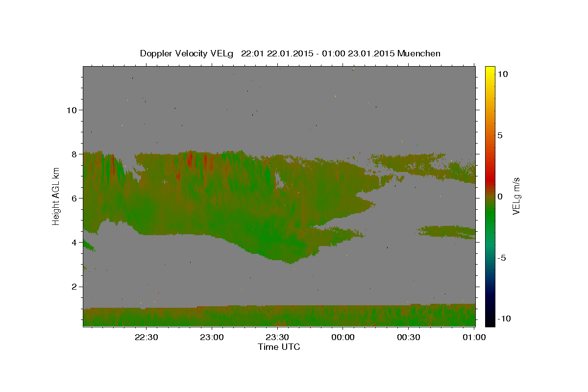Click the '01:00' time tick label
The image size is (588, 392).
[x=474, y=337]
